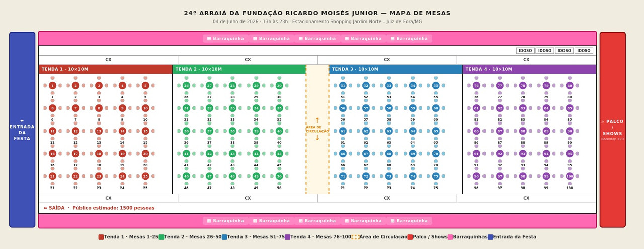Click table 25 marker in Tenda 1
The height and width of the screenshot is (249, 644).
(x=145, y=176)
